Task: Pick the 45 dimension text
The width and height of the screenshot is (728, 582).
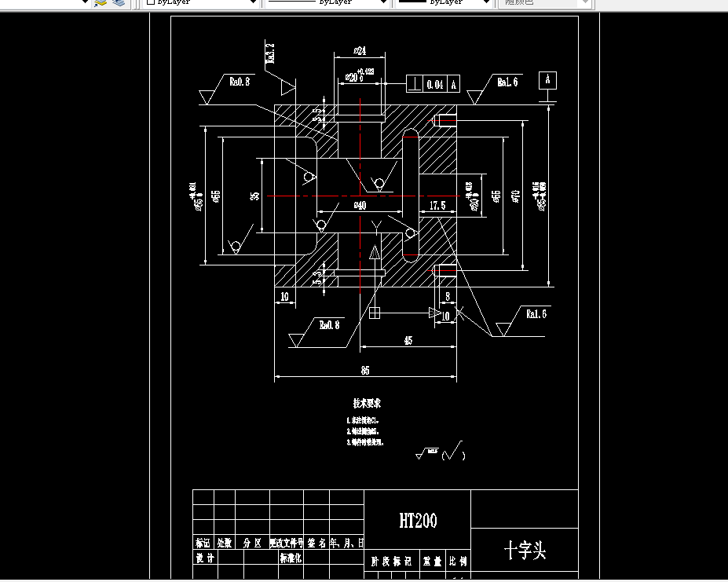Action: pyautogui.click(x=408, y=340)
